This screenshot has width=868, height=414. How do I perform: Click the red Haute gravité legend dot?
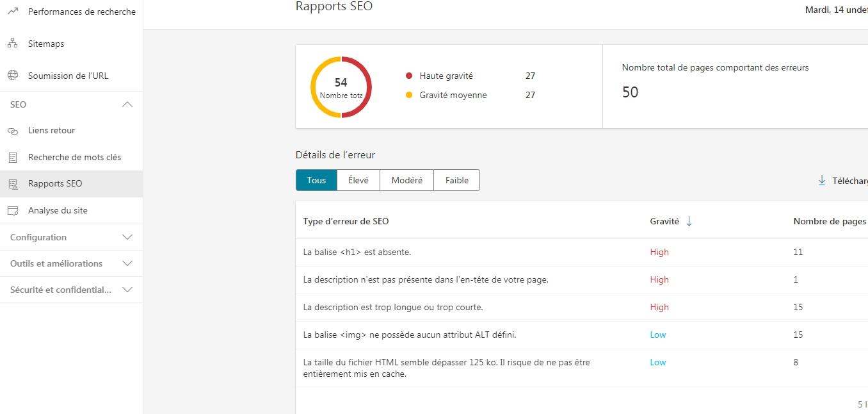[409, 76]
